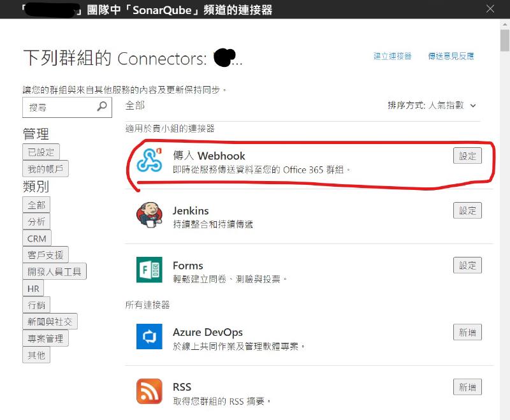Select 我的帳戶 under management

(45, 169)
